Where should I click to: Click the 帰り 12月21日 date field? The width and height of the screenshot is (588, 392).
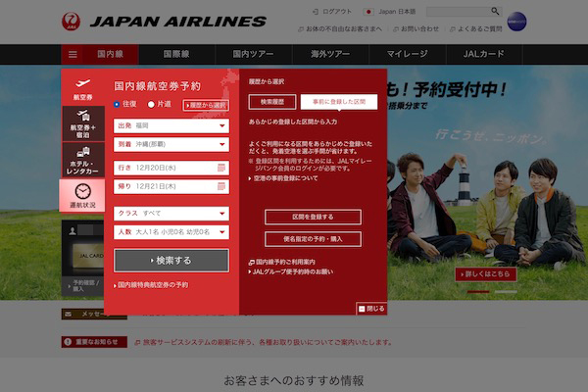171,186
